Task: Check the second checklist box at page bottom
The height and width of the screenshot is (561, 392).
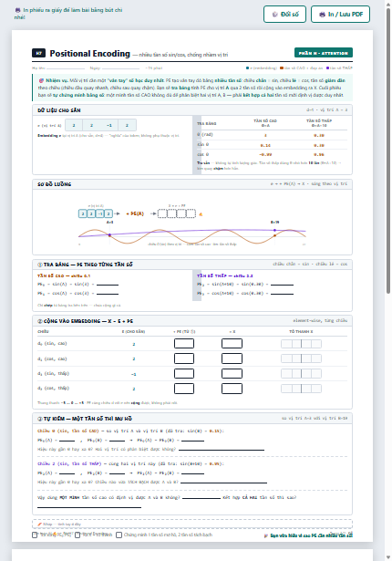Action: [77, 535]
